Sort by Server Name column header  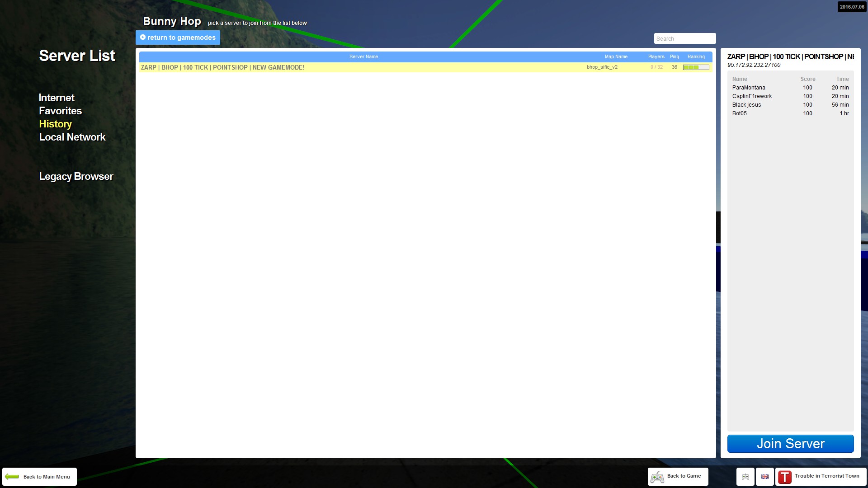[363, 57]
